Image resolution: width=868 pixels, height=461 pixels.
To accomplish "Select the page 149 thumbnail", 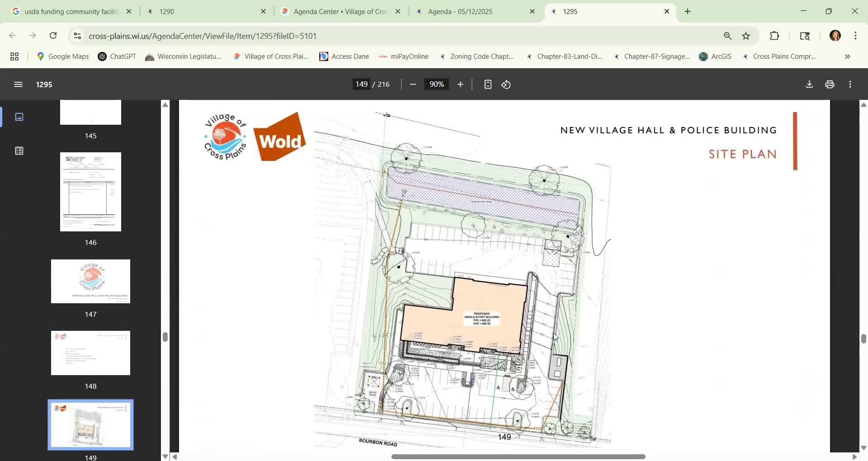I will click(90, 425).
